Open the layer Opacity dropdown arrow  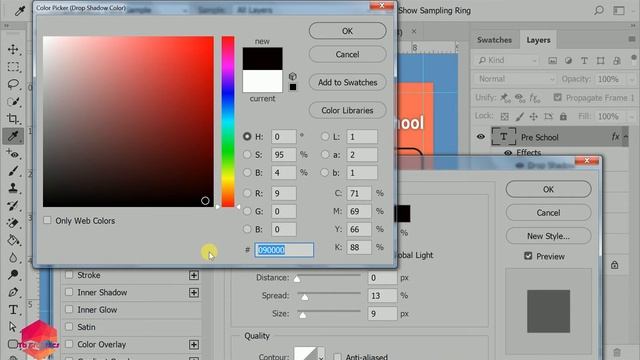pyautogui.click(x=632, y=79)
